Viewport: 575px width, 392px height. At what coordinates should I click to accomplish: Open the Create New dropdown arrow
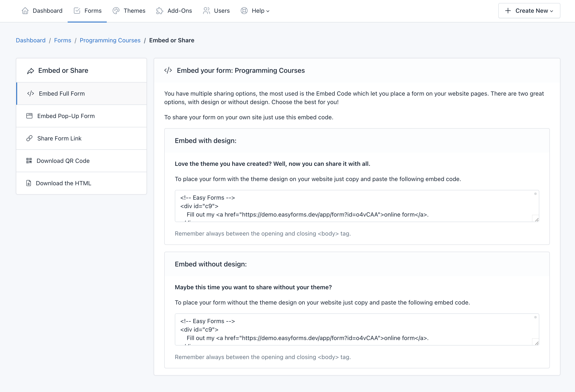click(552, 11)
